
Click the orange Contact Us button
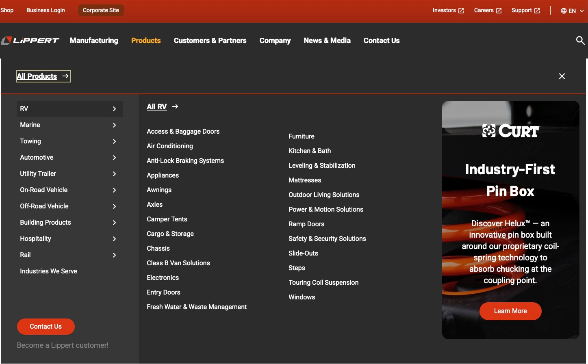[46, 327]
